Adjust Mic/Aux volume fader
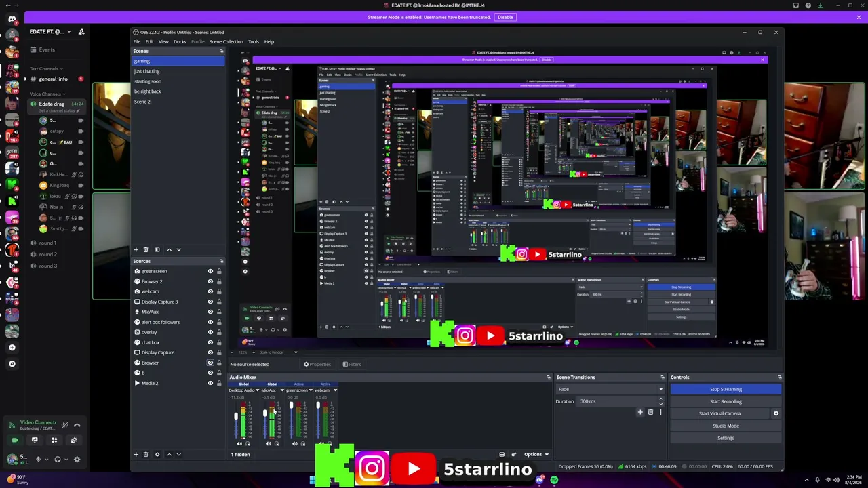868x488 pixels. (x=264, y=413)
